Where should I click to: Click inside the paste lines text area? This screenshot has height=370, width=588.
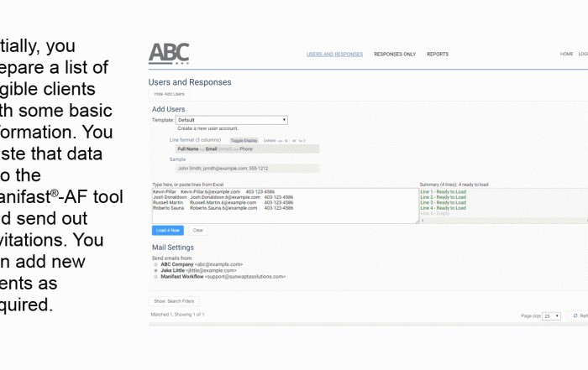tap(284, 215)
